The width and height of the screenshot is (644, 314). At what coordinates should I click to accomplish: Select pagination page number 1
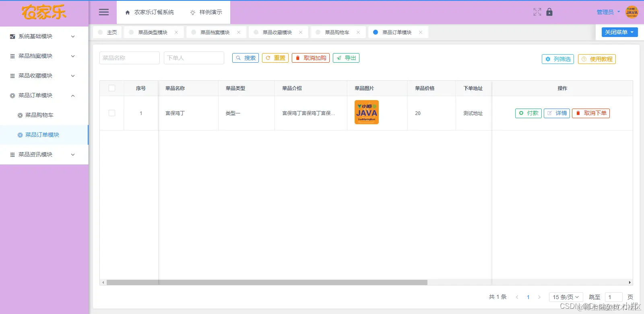(528, 297)
